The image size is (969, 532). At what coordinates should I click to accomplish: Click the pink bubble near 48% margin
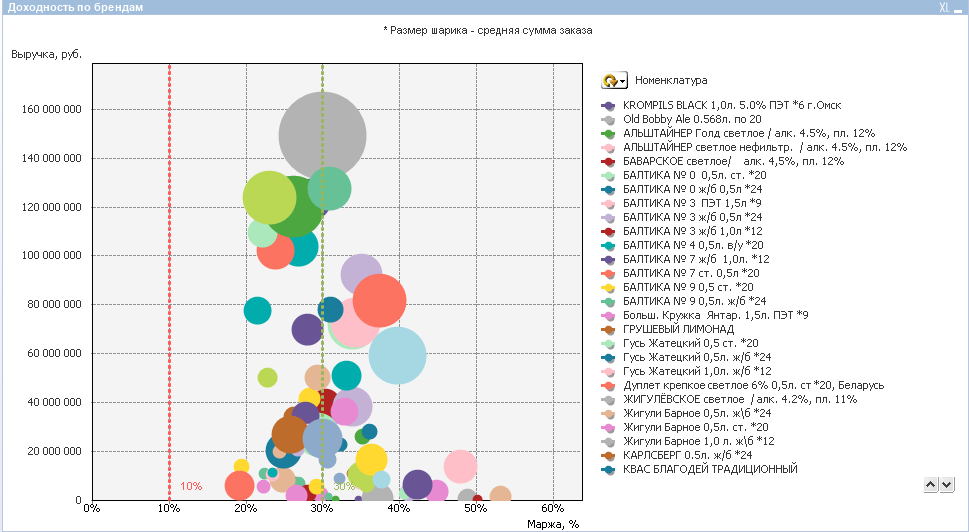pyautogui.click(x=460, y=467)
